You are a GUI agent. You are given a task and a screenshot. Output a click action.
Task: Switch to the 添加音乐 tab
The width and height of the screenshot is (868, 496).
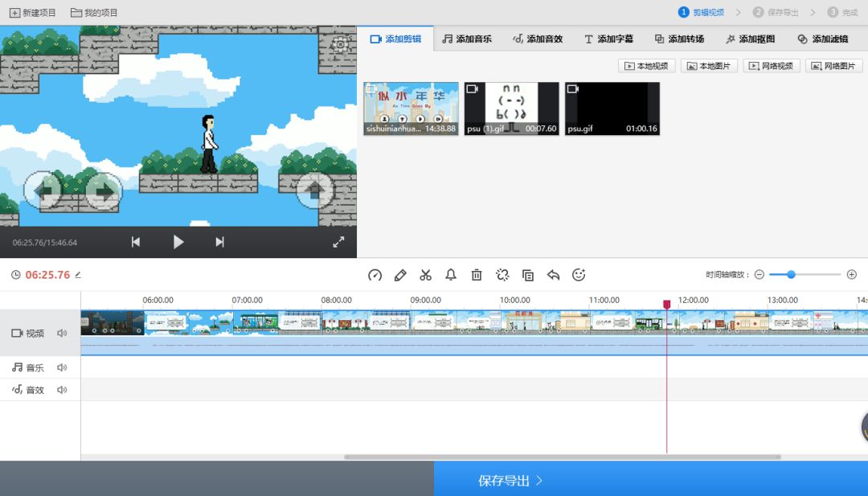(467, 39)
